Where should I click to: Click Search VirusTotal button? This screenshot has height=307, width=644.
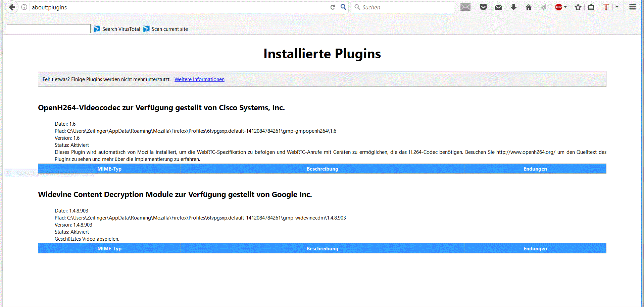pyautogui.click(x=117, y=29)
